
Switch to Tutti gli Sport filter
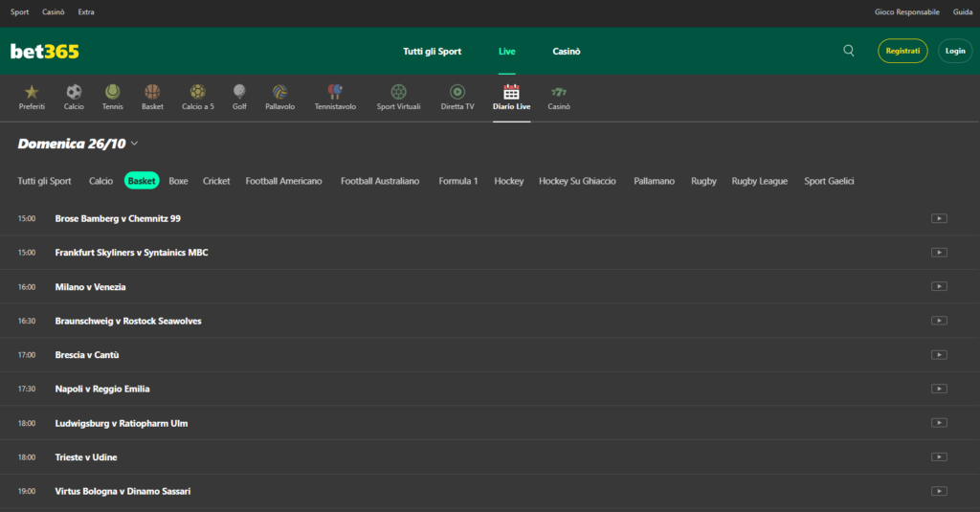point(44,181)
